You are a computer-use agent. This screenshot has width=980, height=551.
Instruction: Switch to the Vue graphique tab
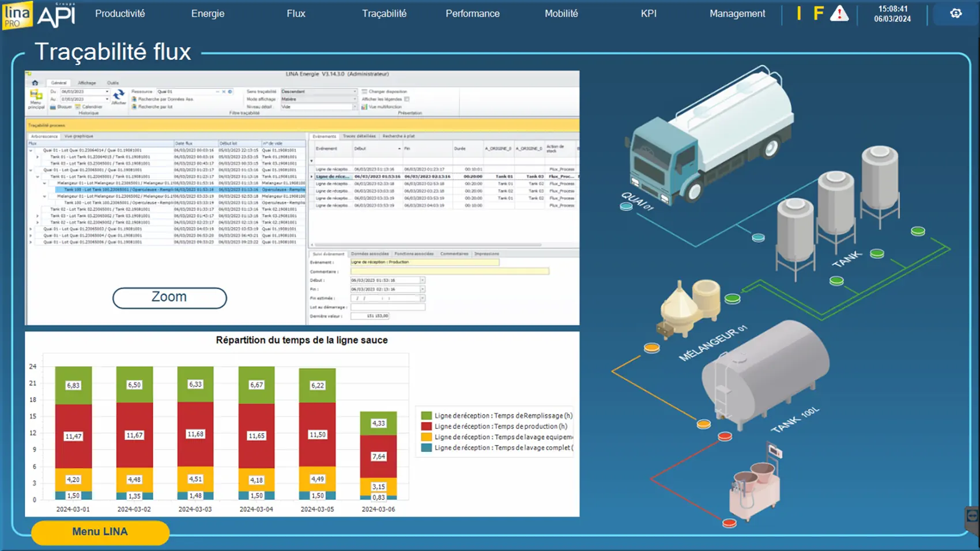[x=79, y=137]
